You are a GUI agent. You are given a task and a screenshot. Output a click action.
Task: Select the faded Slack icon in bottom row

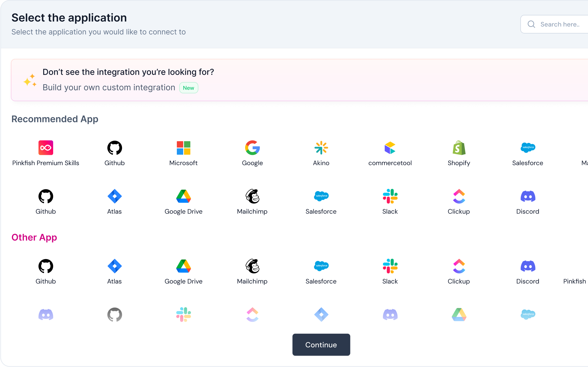point(184,314)
